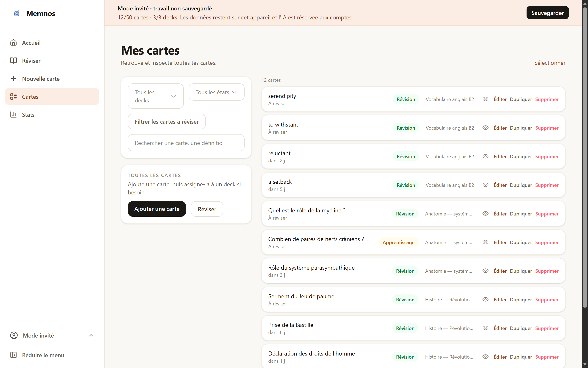This screenshot has width=588, height=368.
Task: Delete the 'Combien de paires de nerfs crâniens' card
Action: pos(547,242)
